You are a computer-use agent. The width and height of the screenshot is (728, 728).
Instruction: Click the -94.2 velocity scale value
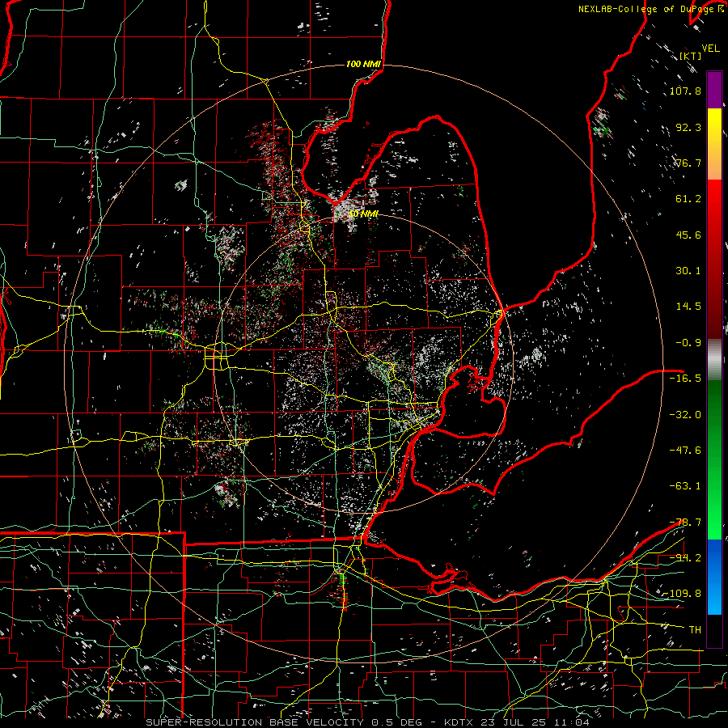tap(685, 558)
